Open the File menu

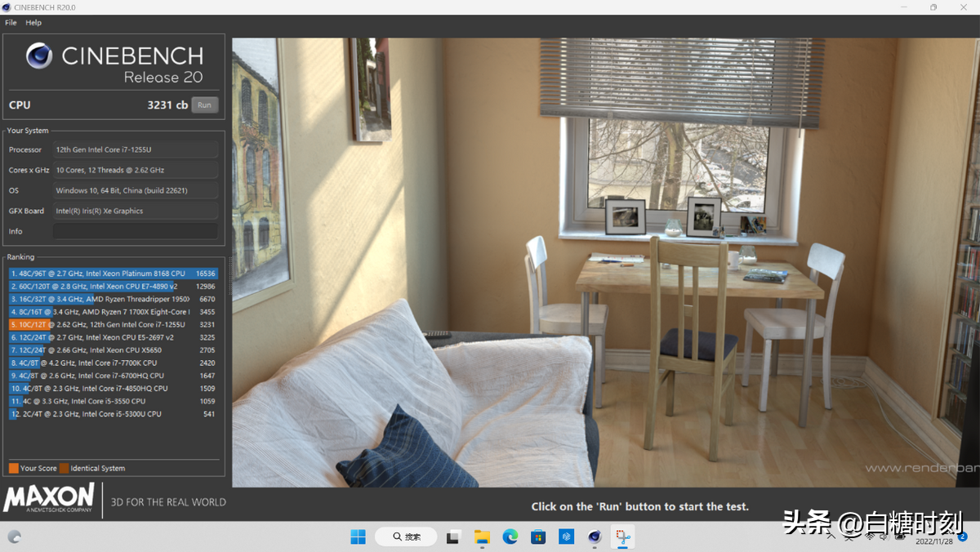pyautogui.click(x=11, y=23)
